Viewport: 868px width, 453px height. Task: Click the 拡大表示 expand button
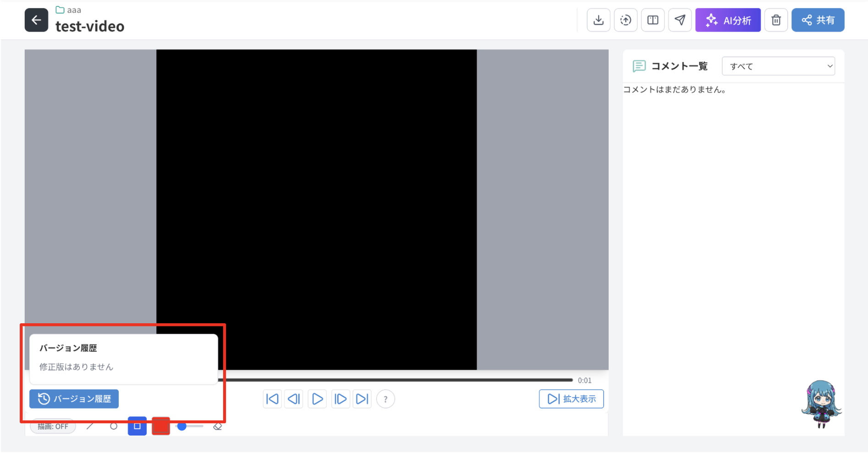pyautogui.click(x=571, y=399)
